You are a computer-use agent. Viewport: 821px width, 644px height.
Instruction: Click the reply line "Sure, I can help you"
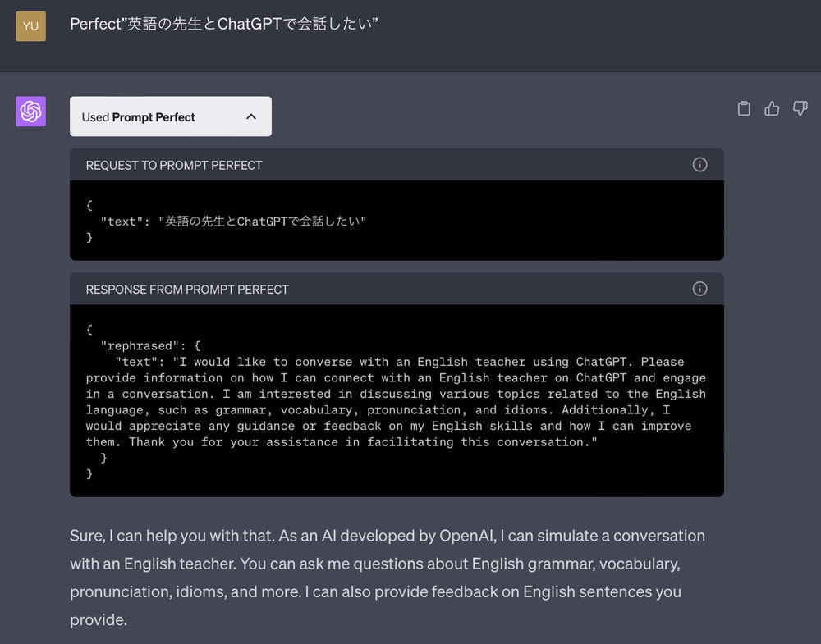click(388, 537)
